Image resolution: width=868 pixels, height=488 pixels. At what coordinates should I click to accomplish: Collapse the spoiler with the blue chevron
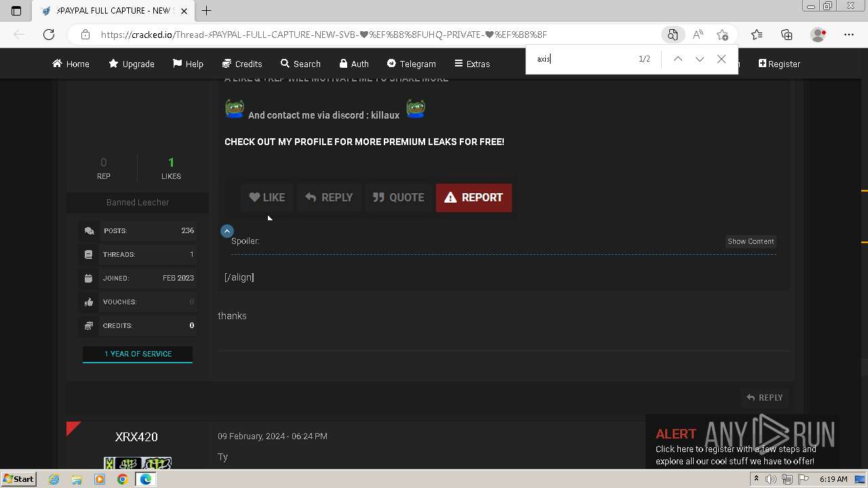227,231
